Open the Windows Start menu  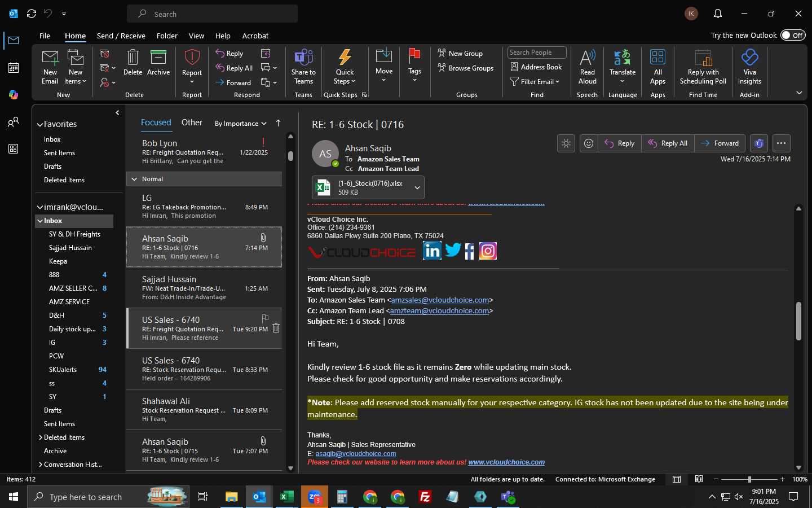point(14,497)
